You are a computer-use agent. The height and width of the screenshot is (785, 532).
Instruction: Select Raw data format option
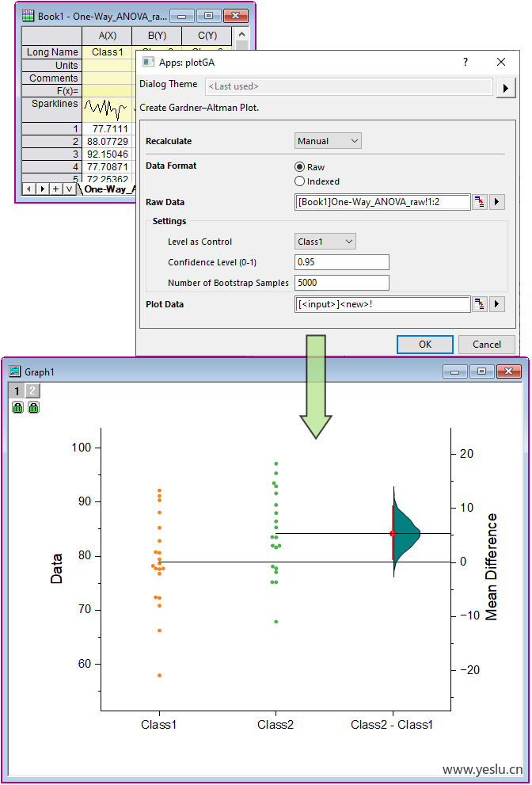tap(300, 167)
